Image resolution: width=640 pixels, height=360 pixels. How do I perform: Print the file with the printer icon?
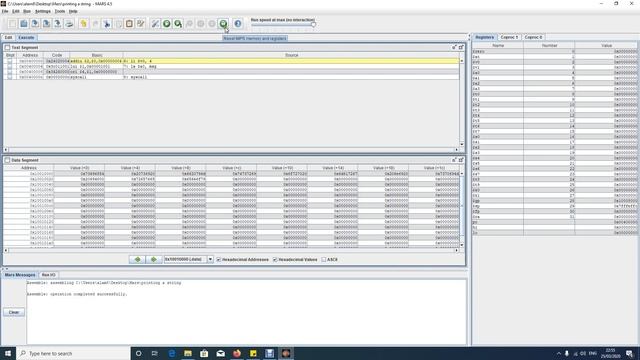[x=69, y=24]
